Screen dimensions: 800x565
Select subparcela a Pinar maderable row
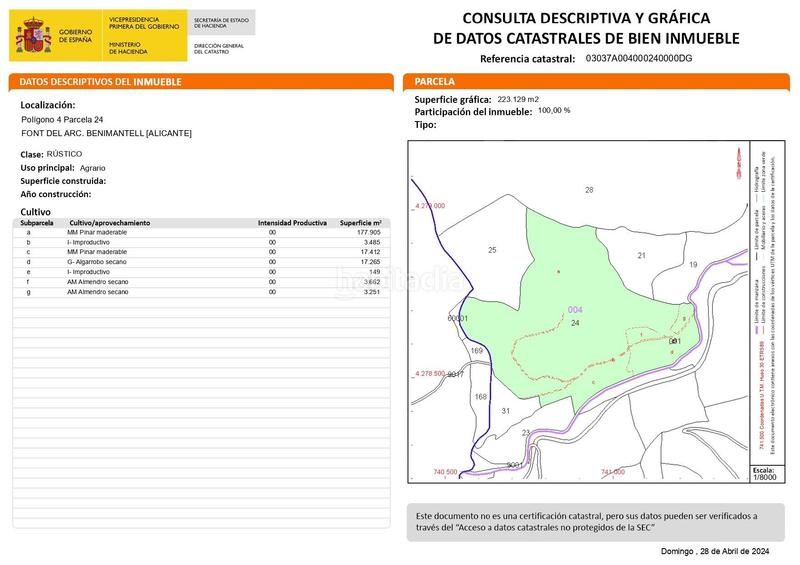pos(200,232)
